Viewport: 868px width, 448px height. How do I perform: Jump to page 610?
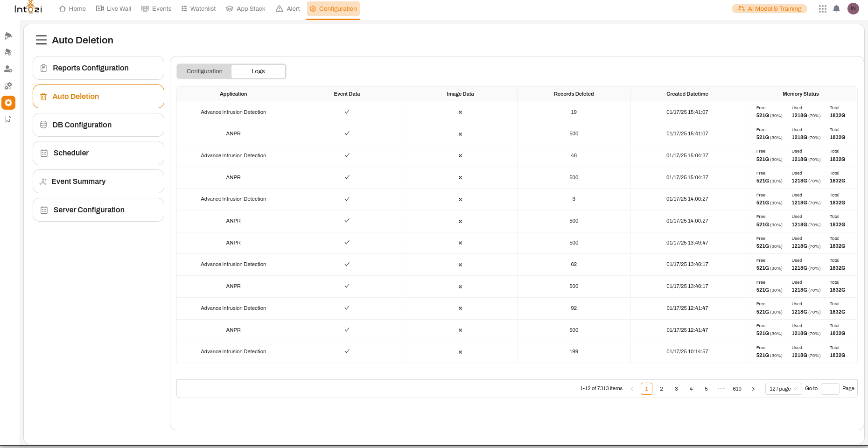point(737,389)
